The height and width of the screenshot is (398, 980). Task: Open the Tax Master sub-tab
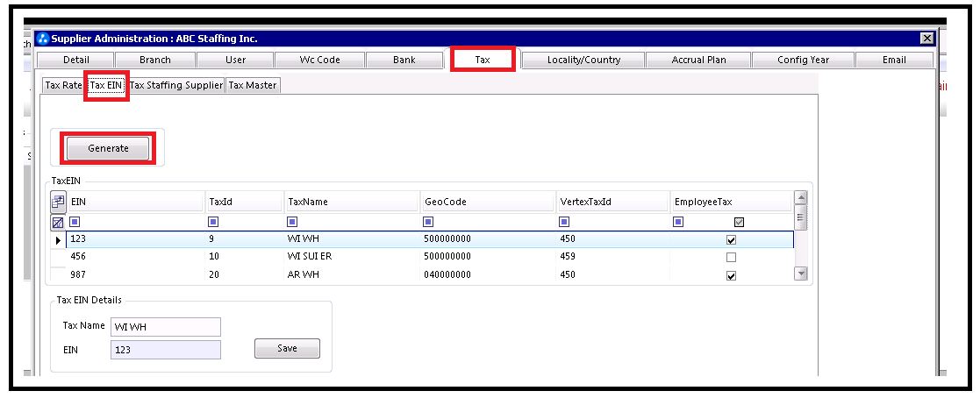pos(253,86)
